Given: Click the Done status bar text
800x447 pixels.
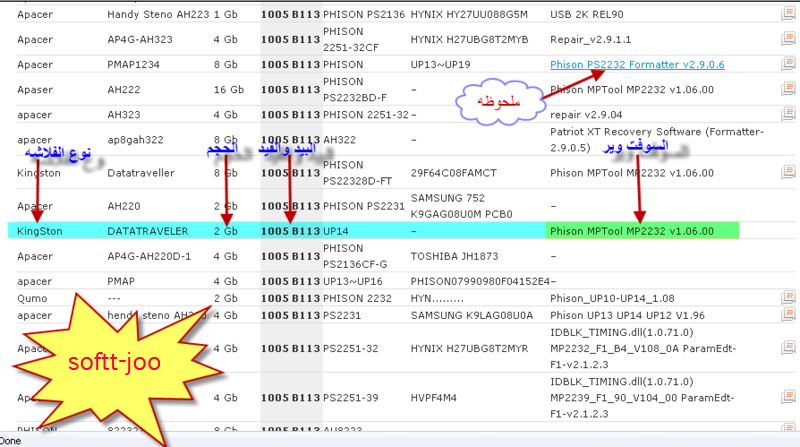Looking at the screenshot, I should click(10, 441).
